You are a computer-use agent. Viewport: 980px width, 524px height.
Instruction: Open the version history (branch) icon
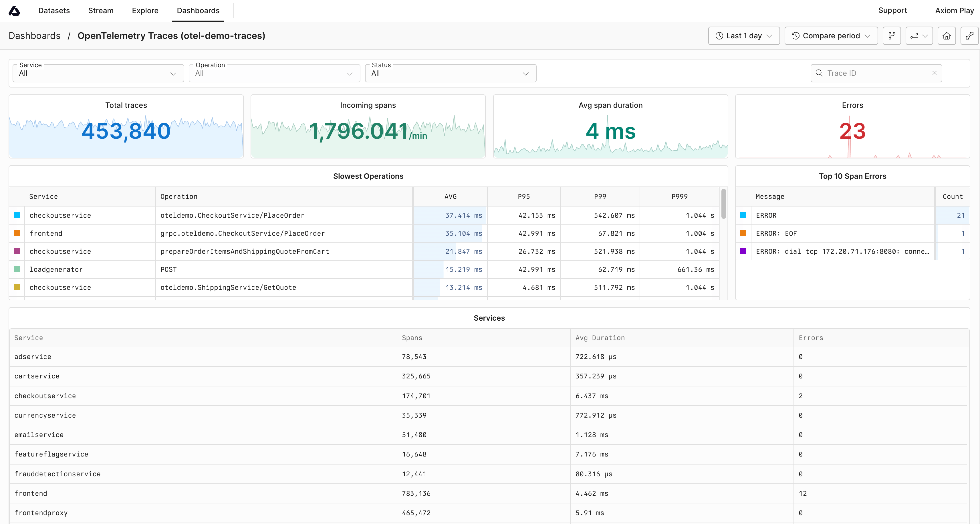[x=892, y=35]
